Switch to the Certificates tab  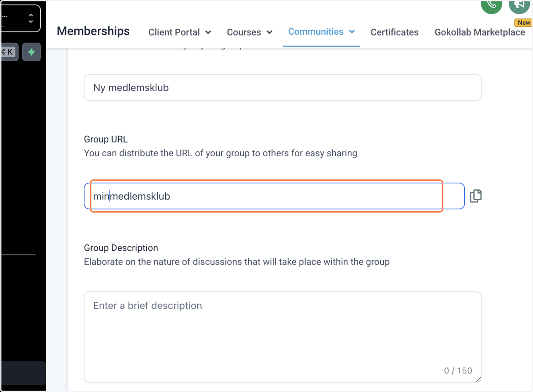point(394,32)
